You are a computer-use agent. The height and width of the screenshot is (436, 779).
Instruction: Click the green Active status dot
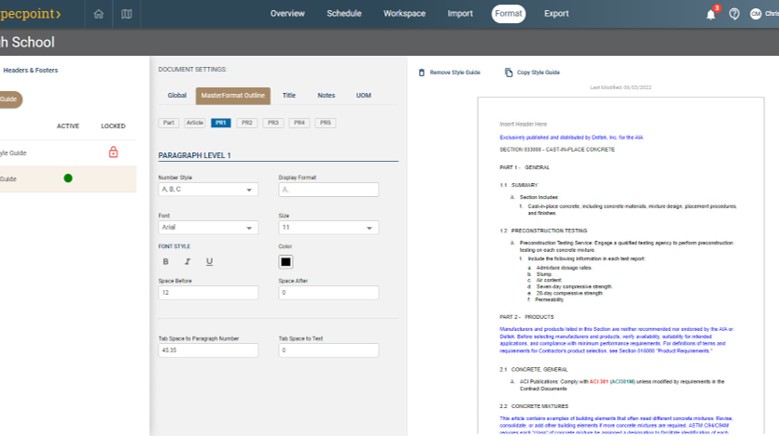(x=68, y=178)
